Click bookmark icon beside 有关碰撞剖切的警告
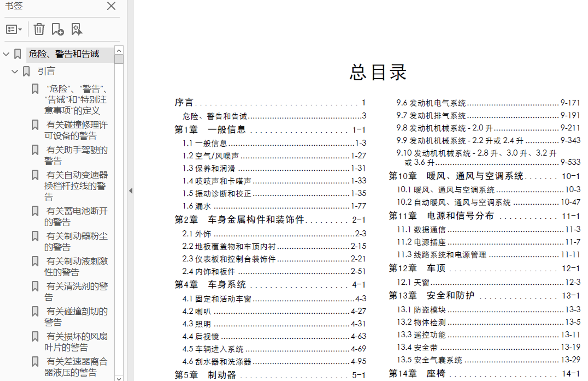 tap(35, 311)
